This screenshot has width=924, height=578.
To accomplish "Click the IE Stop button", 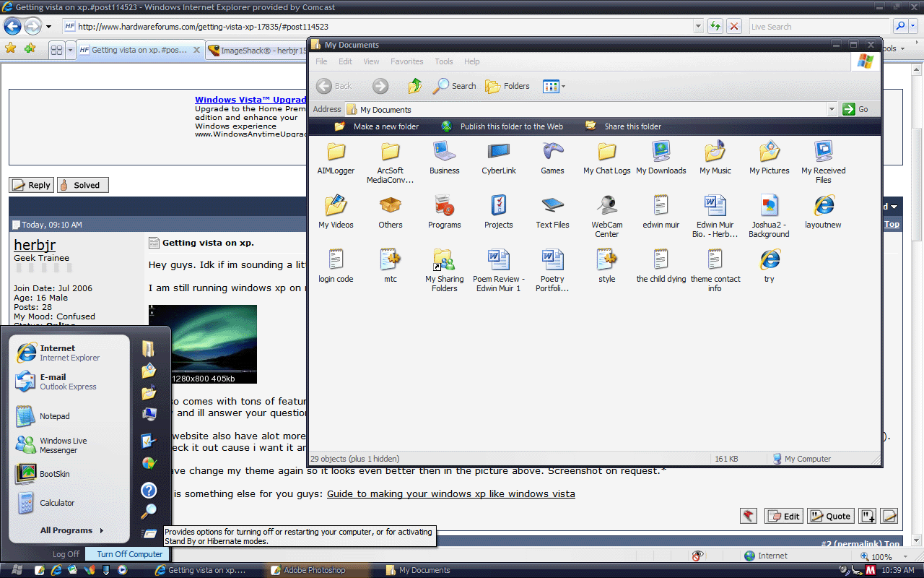I will click(x=734, y=26).
